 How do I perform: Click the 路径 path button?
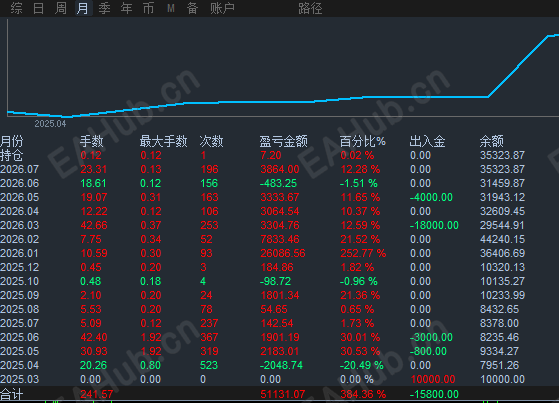coord(310,8)
